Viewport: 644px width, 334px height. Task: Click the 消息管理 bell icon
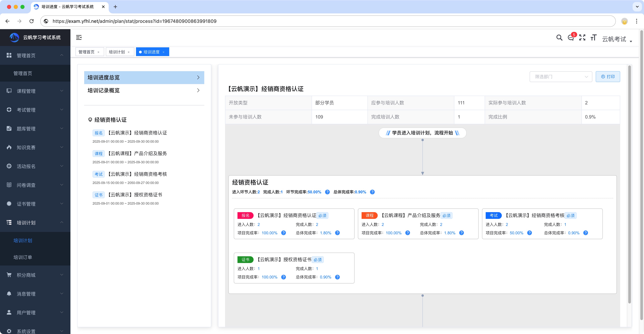pyautogui.click(x=9, y=294)
